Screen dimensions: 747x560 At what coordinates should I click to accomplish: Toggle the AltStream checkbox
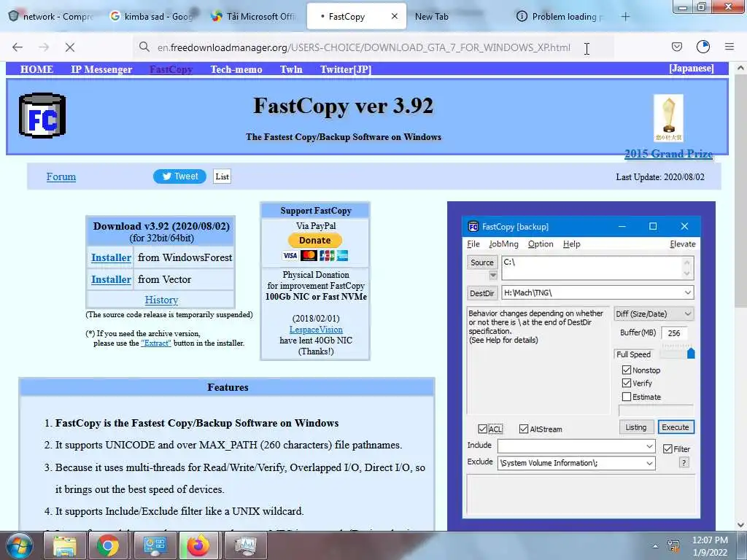[524, 429]
